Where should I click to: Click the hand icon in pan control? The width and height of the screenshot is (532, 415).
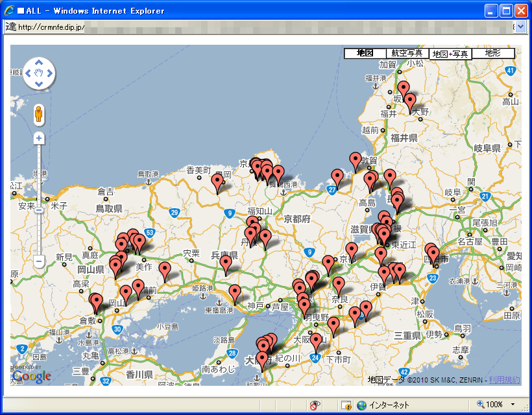click(39, 73)
